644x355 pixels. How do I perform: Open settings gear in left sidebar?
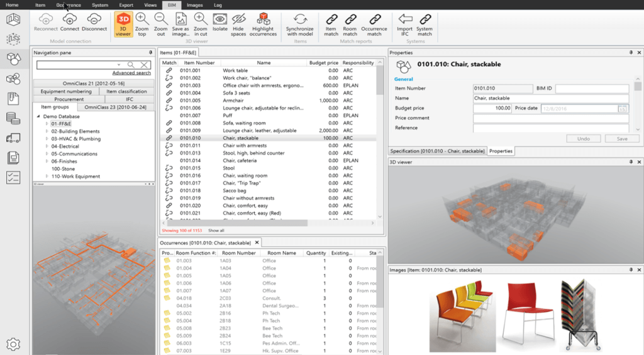[13, 344]
